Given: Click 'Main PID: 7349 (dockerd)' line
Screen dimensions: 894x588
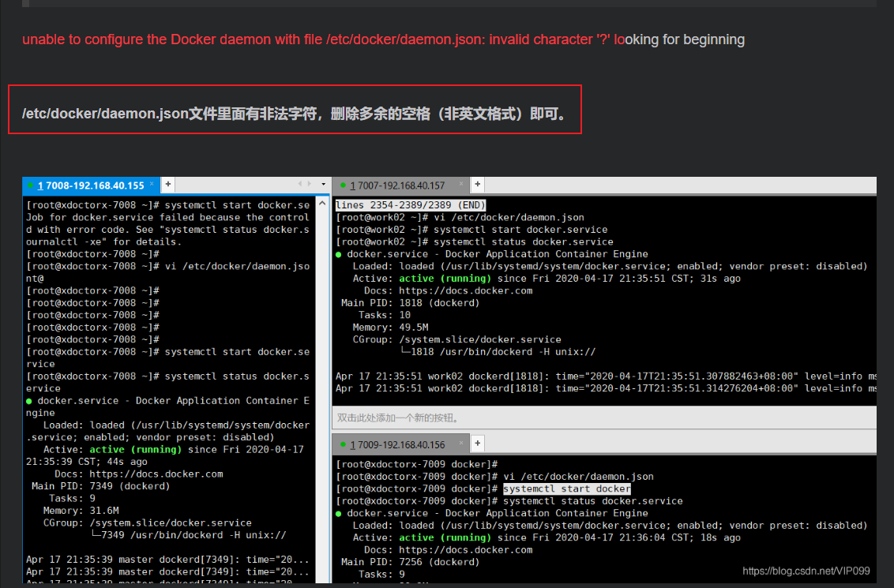Looking at the screenshot, I should (101, 486).
